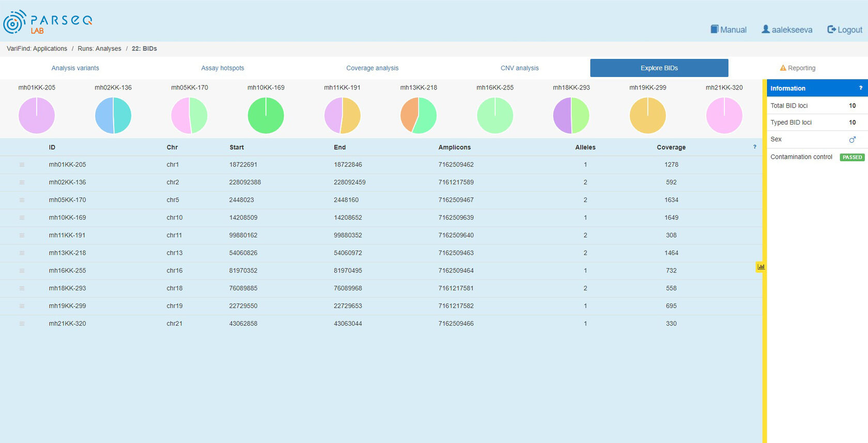The image size is (868, 443).
Task: Click the row handle icon for mh13KK-218
Action: (22, 253)
